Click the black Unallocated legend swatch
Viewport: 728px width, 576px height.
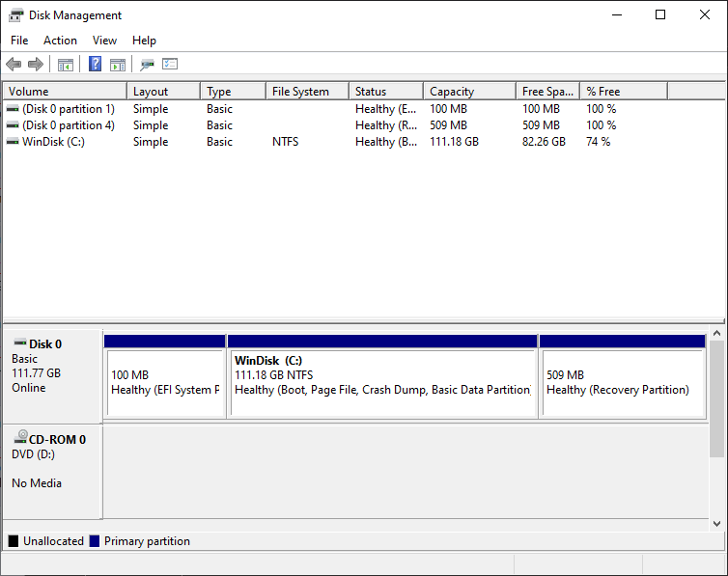click(14, 540)
